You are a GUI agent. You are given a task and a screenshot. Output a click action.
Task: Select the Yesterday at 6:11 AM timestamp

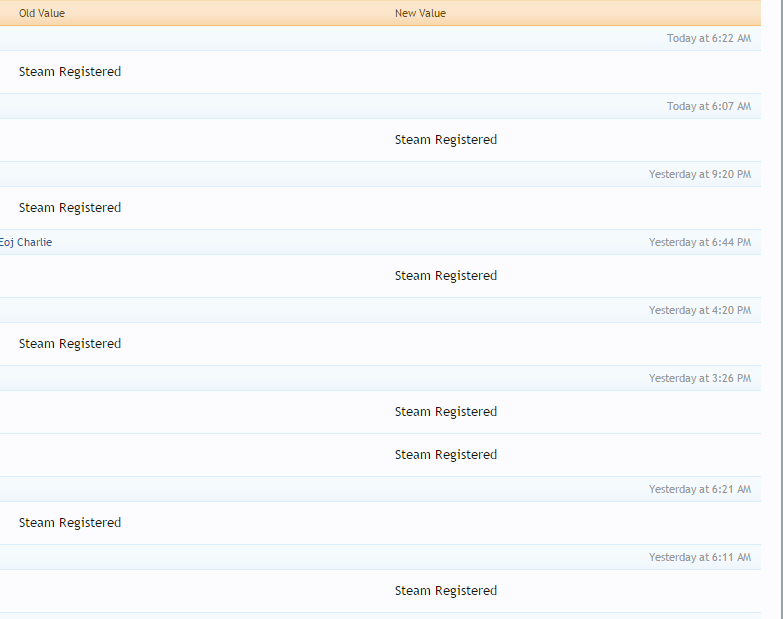click(x=700, y=557)
